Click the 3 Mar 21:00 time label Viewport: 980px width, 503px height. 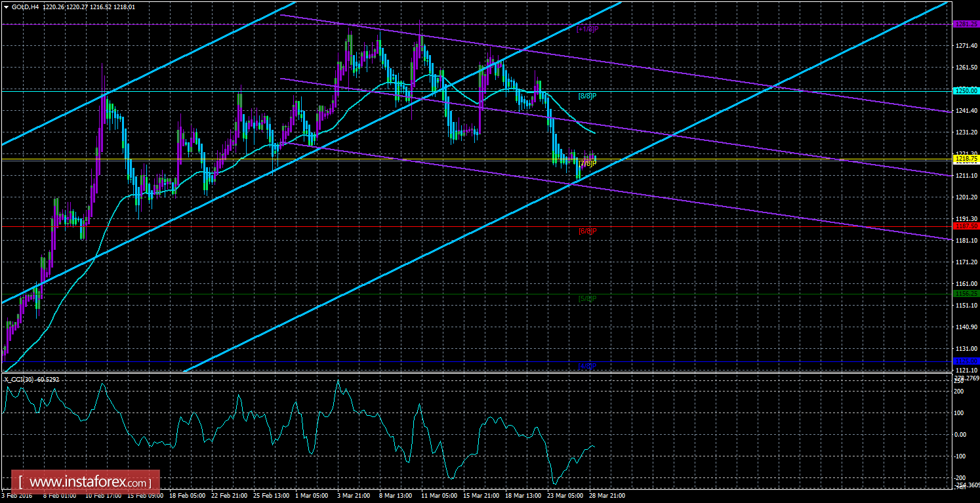352,496
